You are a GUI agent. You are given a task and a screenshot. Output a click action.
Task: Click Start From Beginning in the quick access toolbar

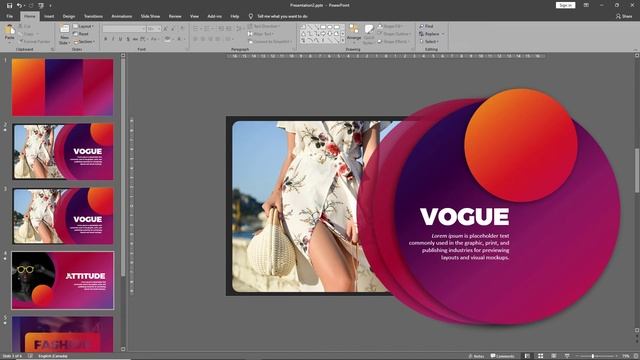tap(41, 5)
